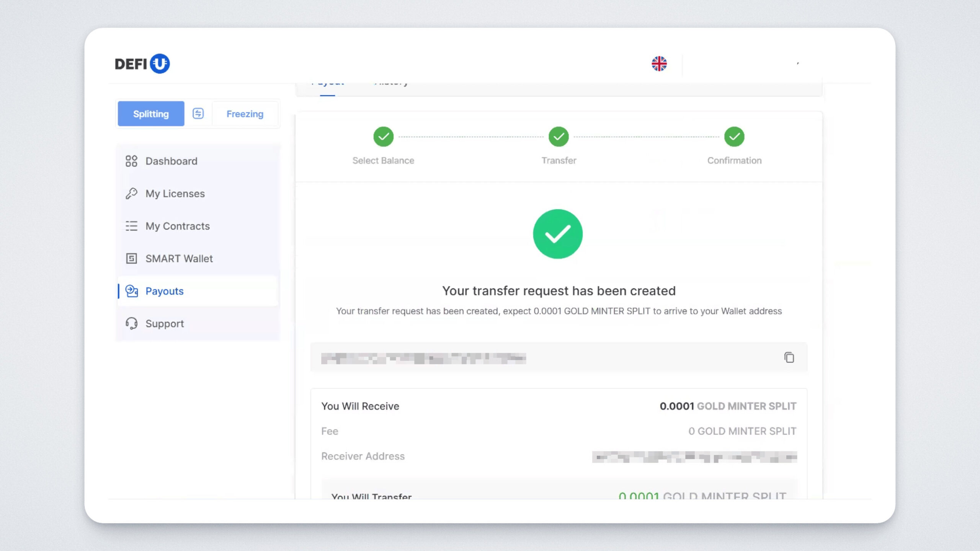Click the blurred transfer hash field
Viewport: 980px width, 551px height.
point(423,359)
